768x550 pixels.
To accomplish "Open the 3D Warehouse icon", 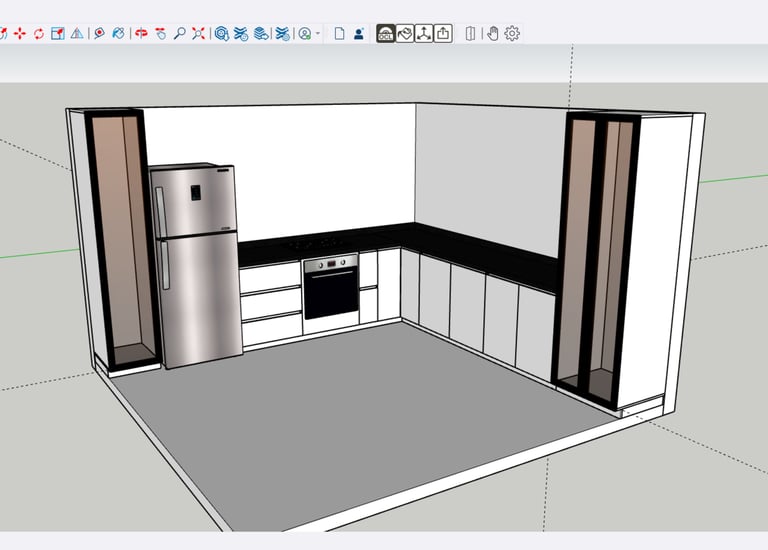I will [x=222, y=33].
